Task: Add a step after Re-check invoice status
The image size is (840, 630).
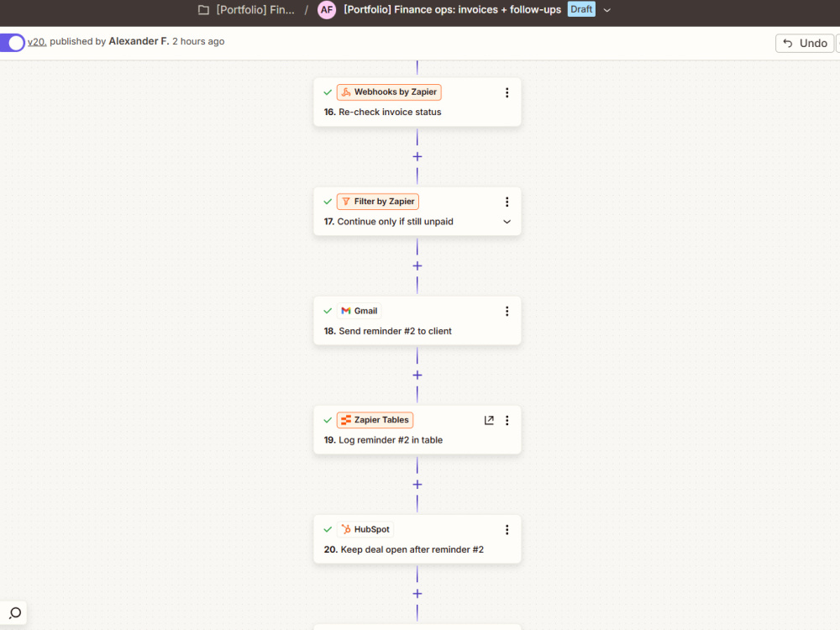Action: pyautogui.click(x=417, y=157)
